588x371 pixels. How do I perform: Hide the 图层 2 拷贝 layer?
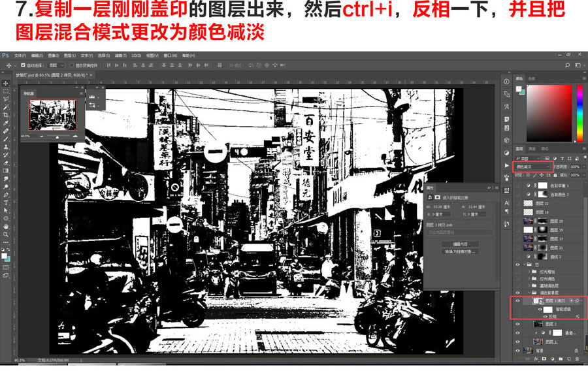518,300
